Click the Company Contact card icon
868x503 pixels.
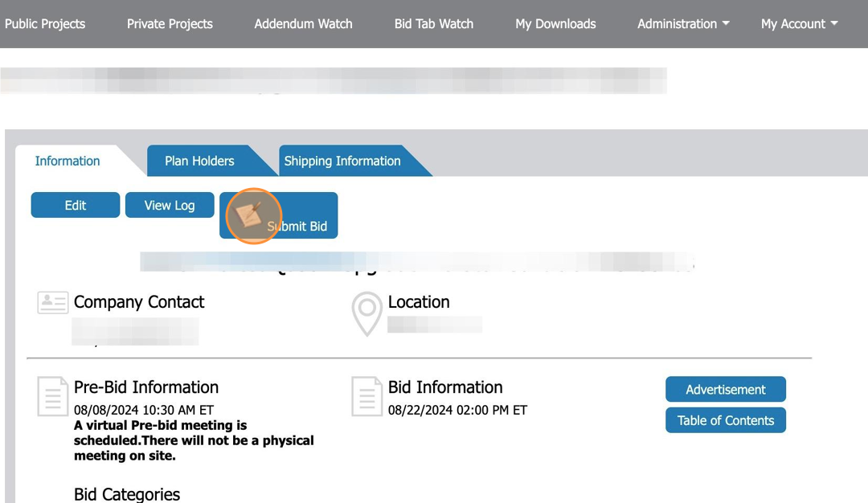pos(51,302)
